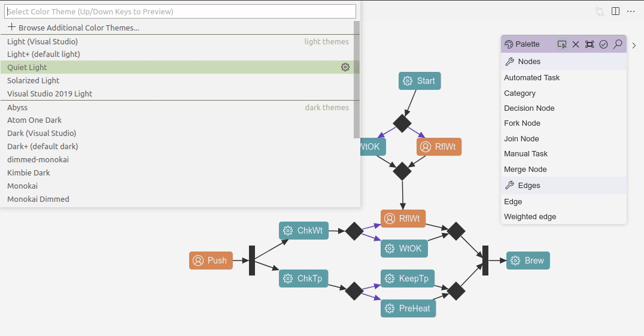Viewport: 644px width, 336px height.
Task: Activate the selection tool in Palette header
Action: tap(561, 44)
